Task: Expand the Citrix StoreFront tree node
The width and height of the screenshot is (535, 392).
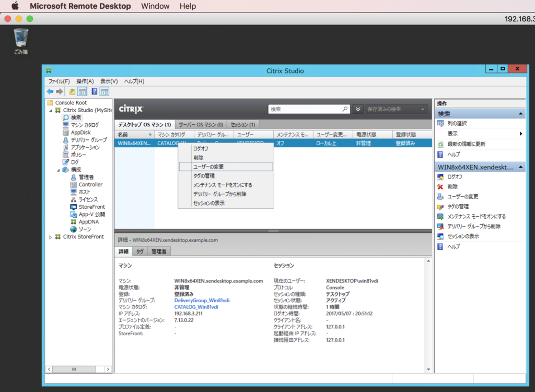Action: point(51,237)
